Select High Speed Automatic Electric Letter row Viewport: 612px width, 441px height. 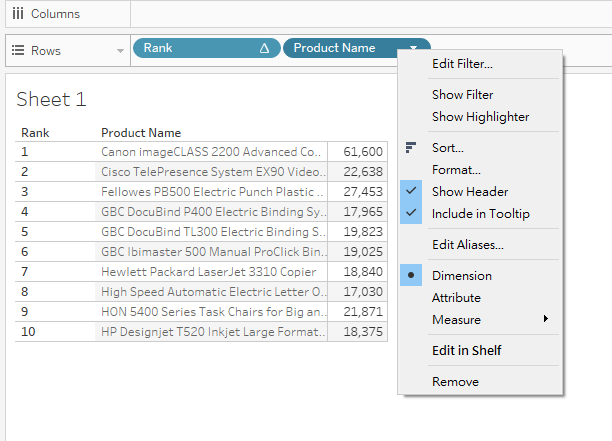[x=212, y=292]
